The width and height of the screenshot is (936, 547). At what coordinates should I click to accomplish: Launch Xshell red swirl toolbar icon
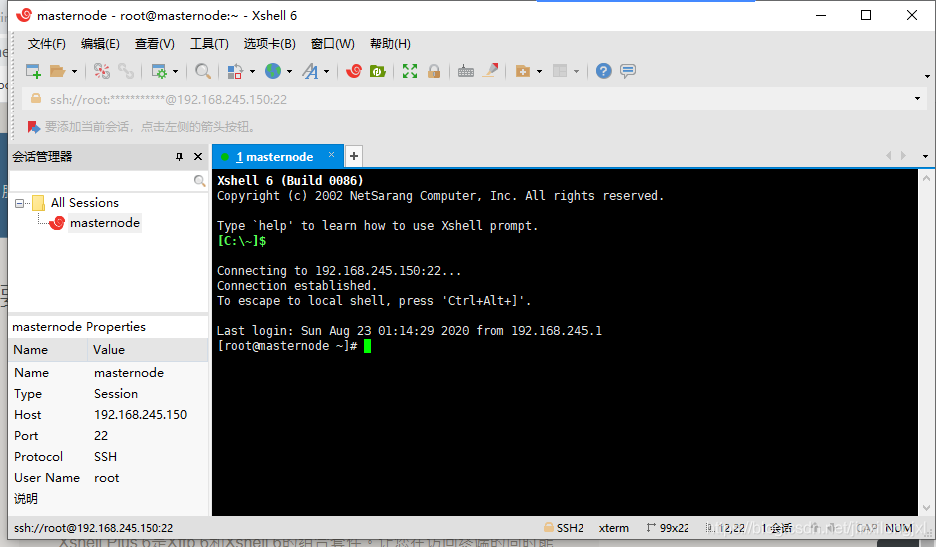(x=354, y=71)
